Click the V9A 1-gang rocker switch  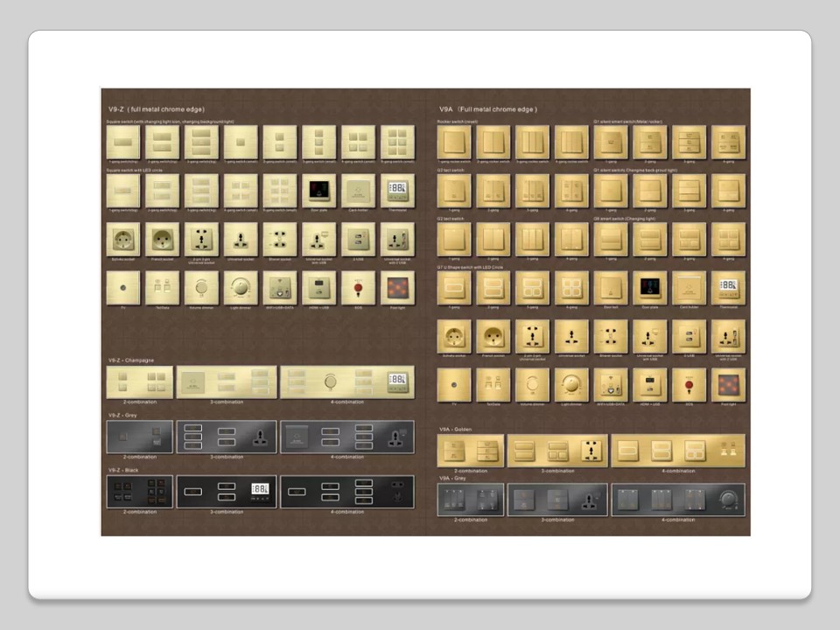click(x=453, y=142)
